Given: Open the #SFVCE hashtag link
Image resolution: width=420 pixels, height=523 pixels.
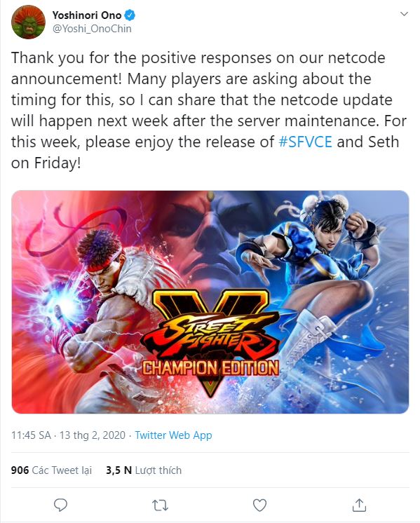Looking at the screenshot, I should tap(305, 142).
